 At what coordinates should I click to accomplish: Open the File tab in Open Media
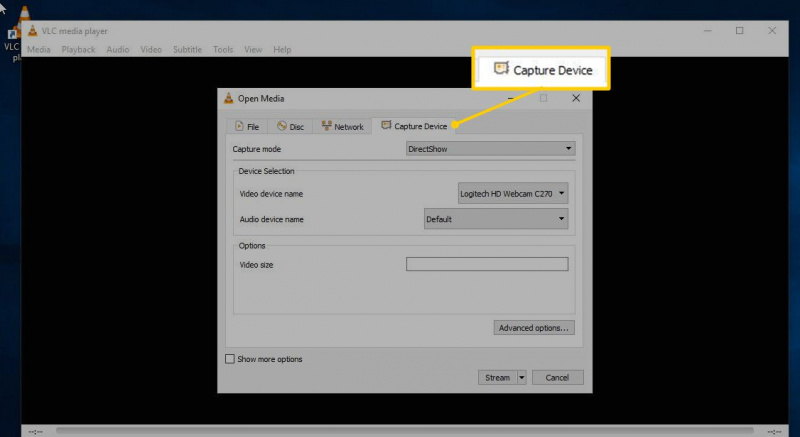click(x=247, y=126)
